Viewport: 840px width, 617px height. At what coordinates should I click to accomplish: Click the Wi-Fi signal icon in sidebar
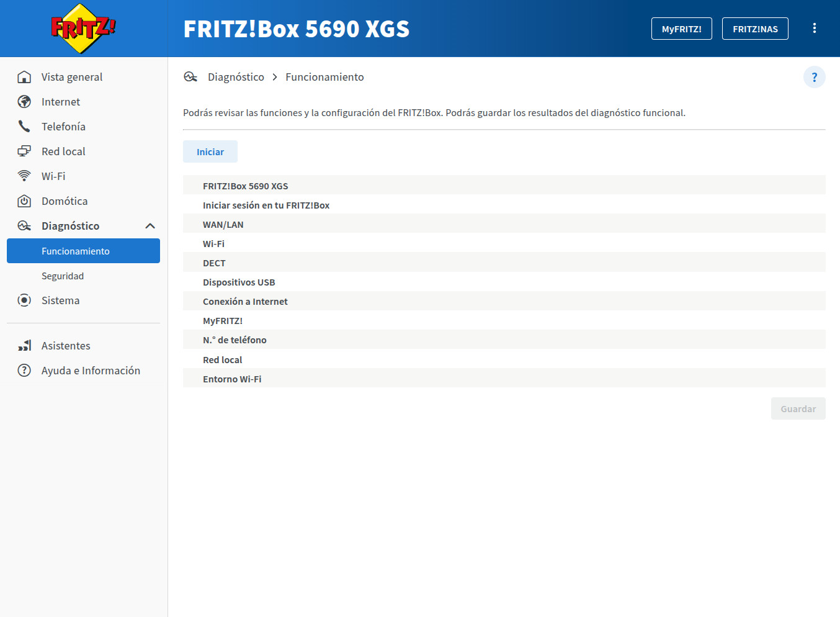24,176
